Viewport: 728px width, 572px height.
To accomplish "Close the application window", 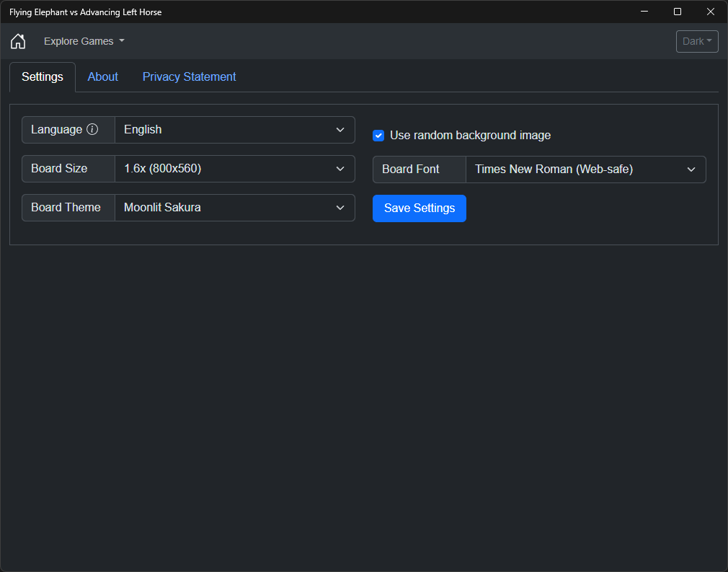I will point(711,12).
